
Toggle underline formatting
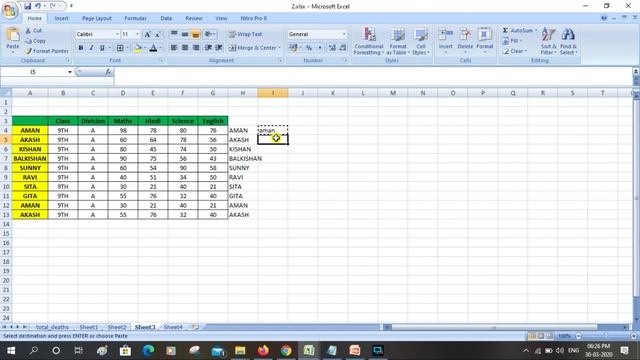tap(102, 48)
